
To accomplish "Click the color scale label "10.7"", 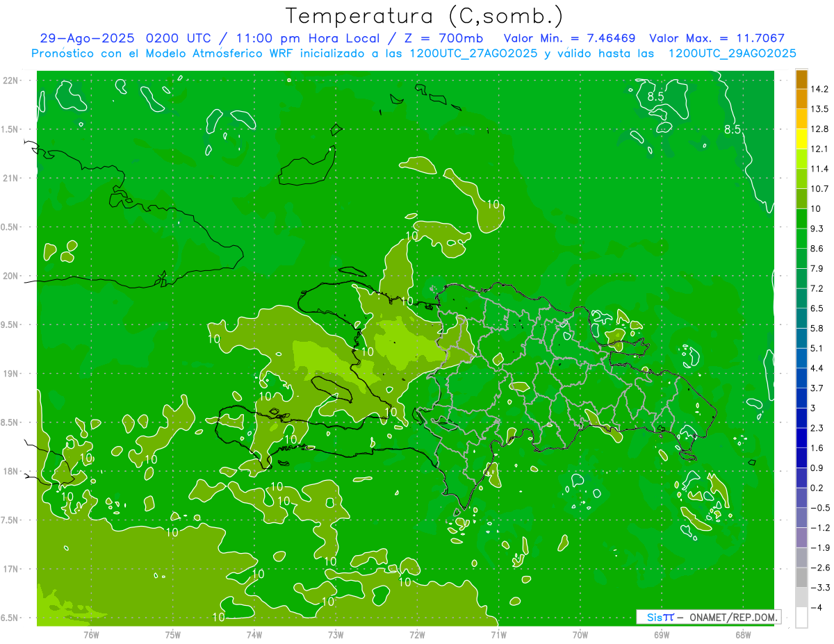I will pos(819,189).
